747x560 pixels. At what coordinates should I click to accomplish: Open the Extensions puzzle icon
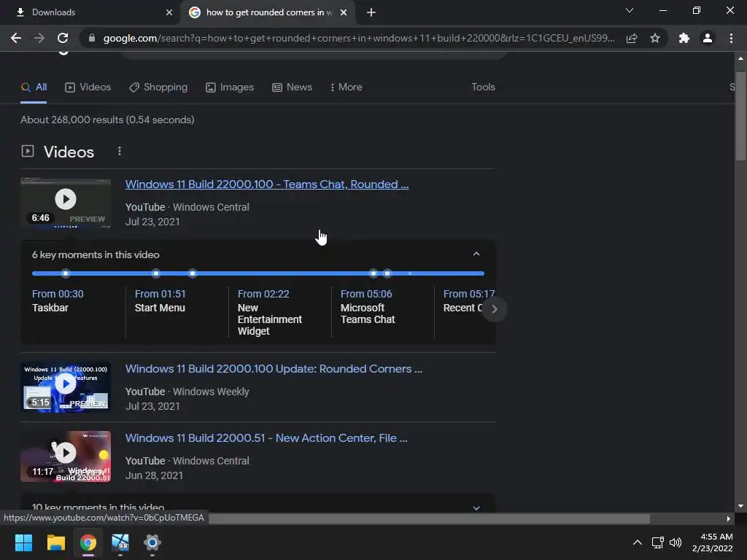point(684,38)
